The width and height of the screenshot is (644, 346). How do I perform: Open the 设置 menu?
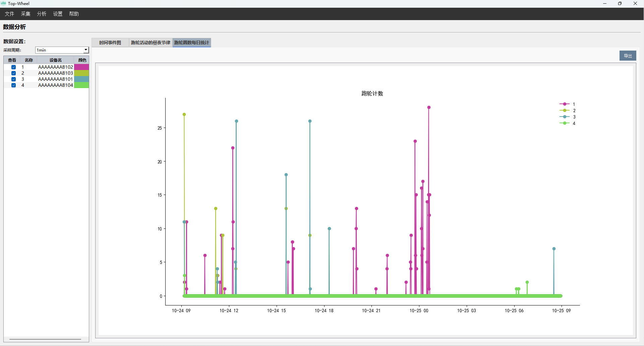(x=58, y=14)
